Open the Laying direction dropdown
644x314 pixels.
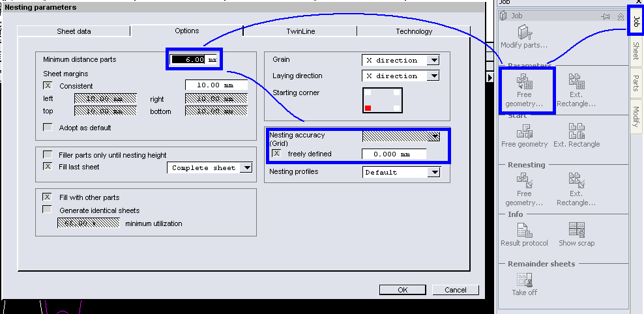pyautogui.click(x=433, y=76)
